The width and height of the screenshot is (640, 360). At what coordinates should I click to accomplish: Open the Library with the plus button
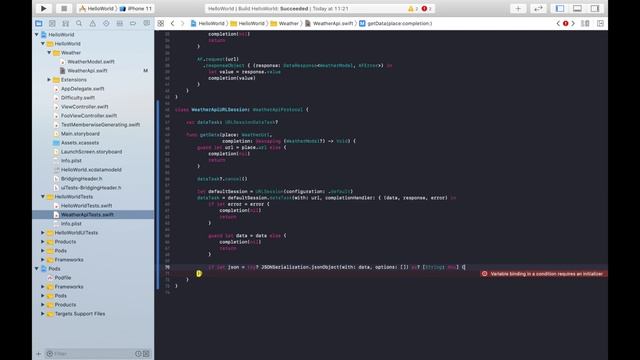[x=518, y=8]
